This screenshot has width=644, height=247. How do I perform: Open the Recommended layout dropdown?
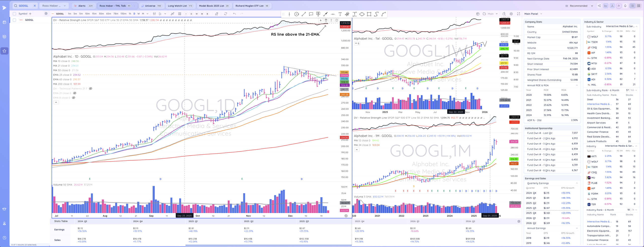pyautogui.click(x=579, y=6)
